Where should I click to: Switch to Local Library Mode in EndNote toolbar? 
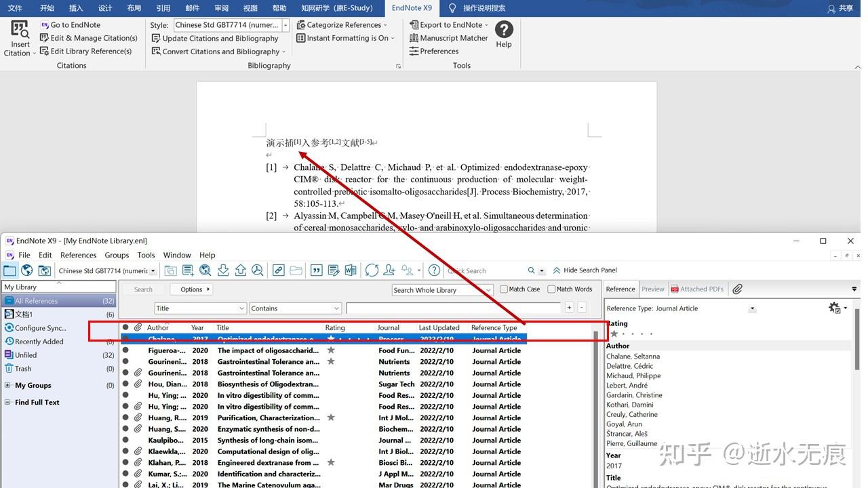9,270
